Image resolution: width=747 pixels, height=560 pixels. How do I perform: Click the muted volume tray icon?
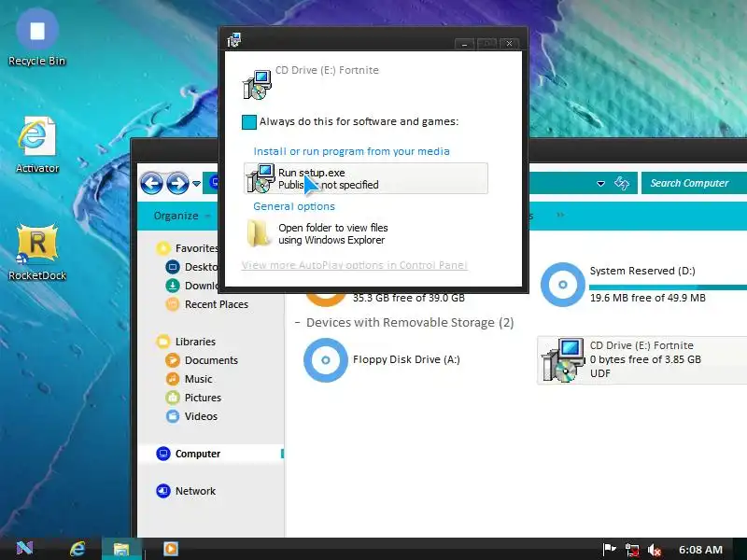(655, 550)
